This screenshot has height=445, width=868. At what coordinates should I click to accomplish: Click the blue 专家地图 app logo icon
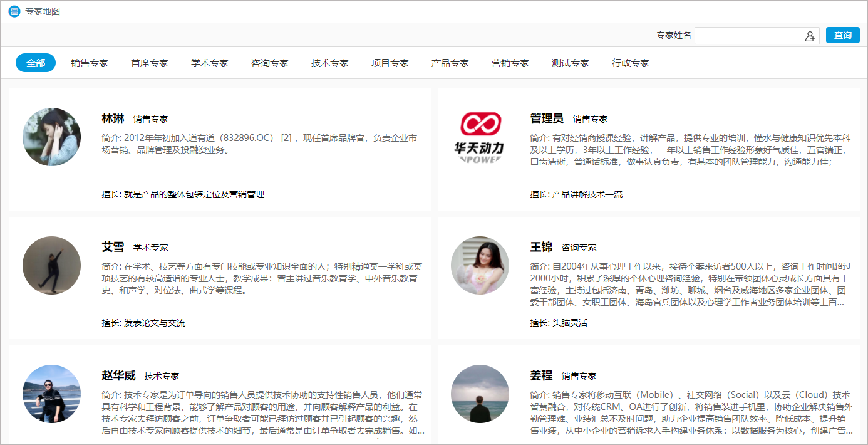(14, 11)
